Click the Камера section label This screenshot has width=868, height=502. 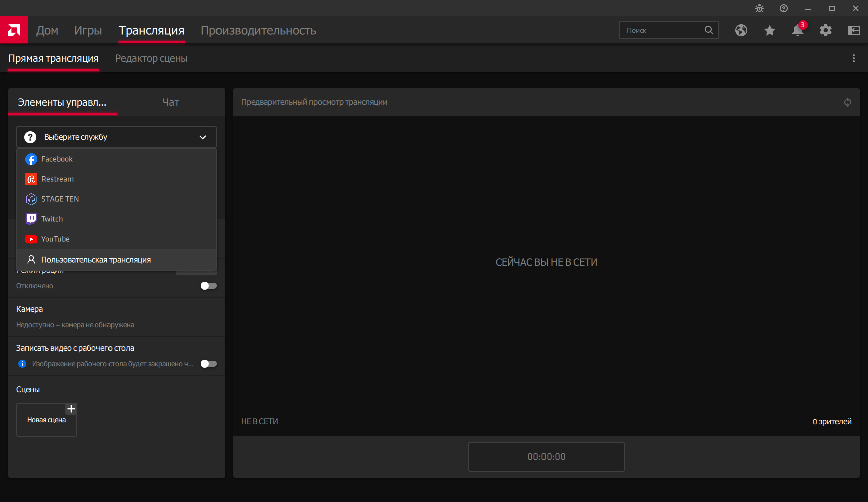[x=29, y=309]
